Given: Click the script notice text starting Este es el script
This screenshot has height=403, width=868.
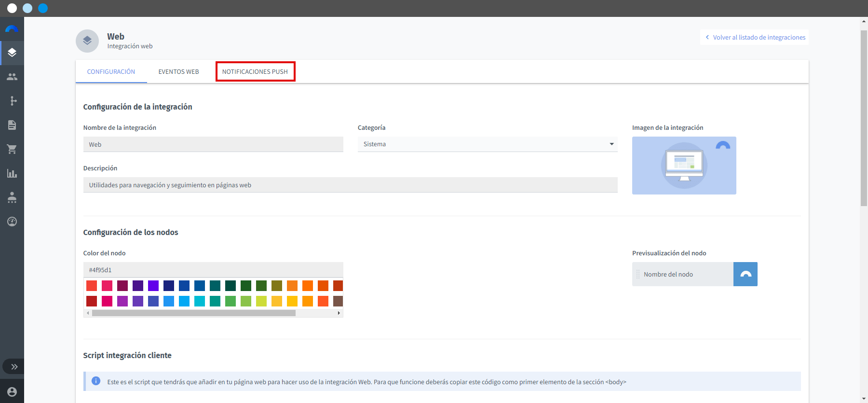Looking at the screenshot, I should (x=366, y=382).
